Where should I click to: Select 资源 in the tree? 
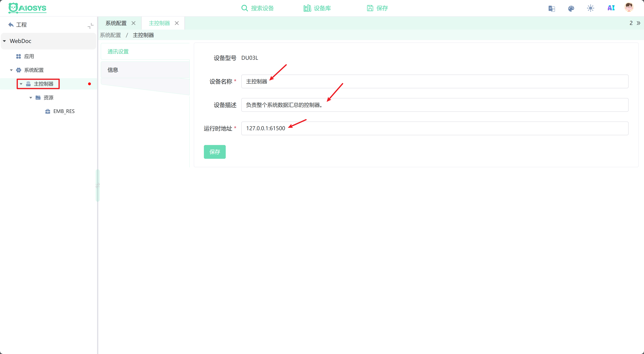point(49,98)
